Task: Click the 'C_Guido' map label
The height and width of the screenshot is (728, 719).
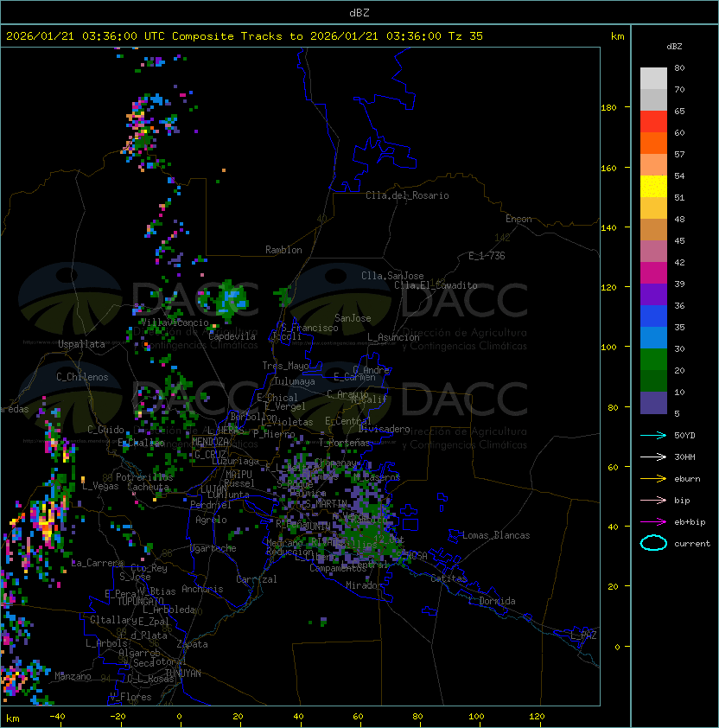Action: point(105,430)
